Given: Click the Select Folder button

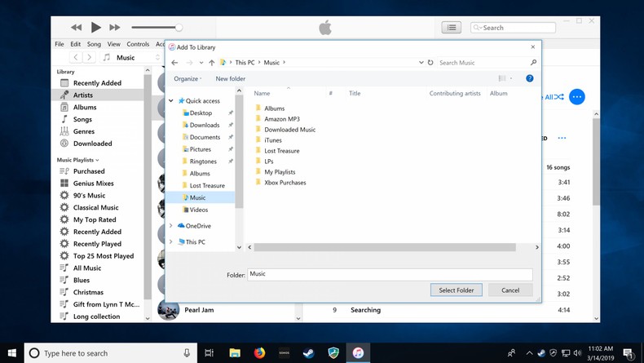Looking at the screenshot, I should (x=456, y=290).
